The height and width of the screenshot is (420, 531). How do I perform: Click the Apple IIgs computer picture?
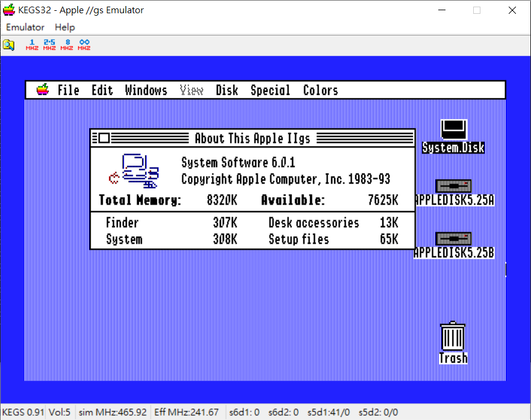click(x=134, y=171)
